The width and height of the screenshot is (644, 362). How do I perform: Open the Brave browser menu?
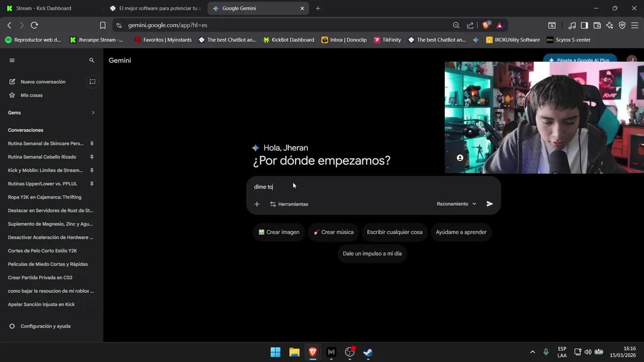point(634,25)
